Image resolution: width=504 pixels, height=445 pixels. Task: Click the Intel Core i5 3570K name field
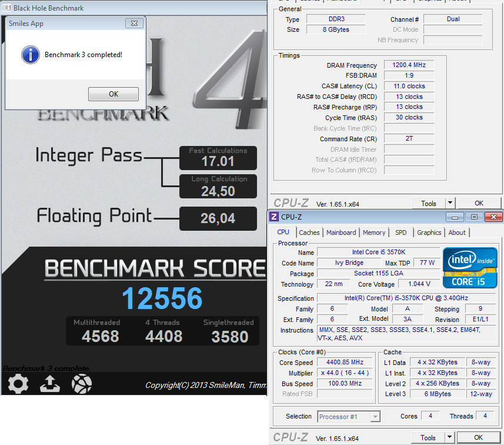point(379,253)
